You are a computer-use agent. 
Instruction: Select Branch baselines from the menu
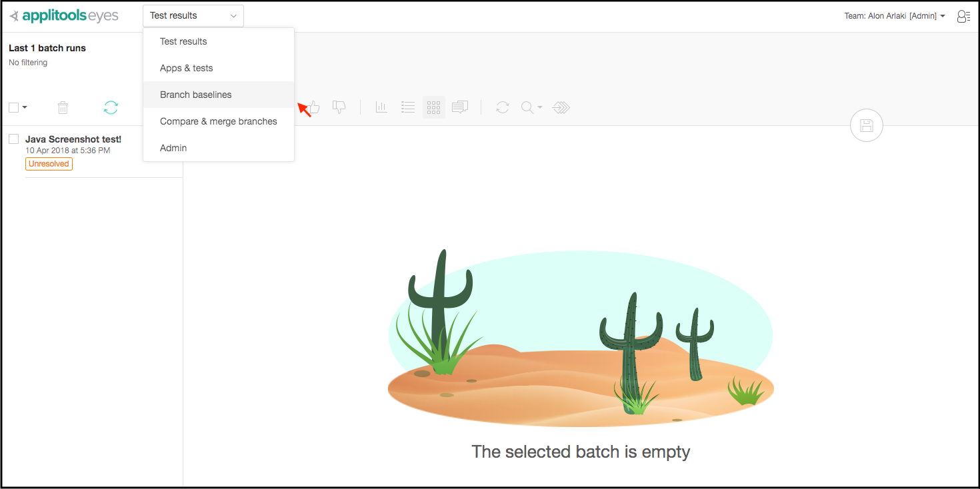click(196, 95)
